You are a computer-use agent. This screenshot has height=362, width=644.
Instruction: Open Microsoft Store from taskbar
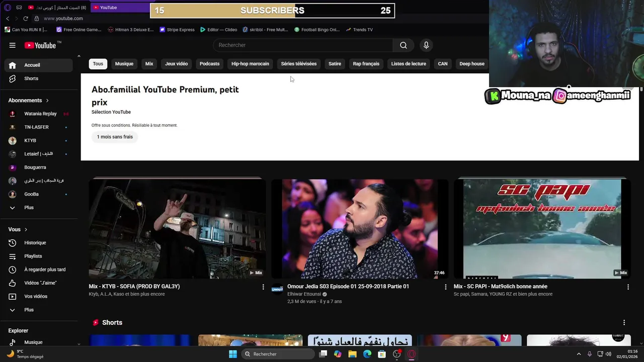tap(382, 354)
